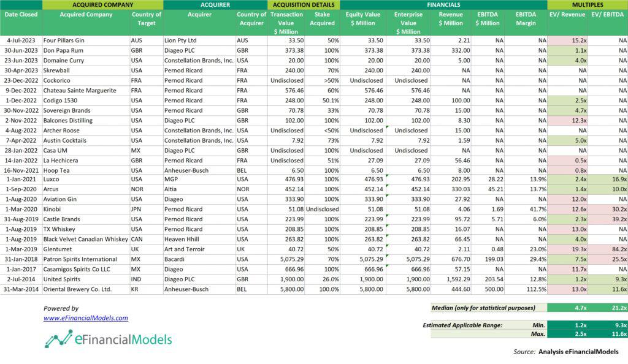
Task: Select the 5,075.29 transaction value cell
Action: pos(286,259)
